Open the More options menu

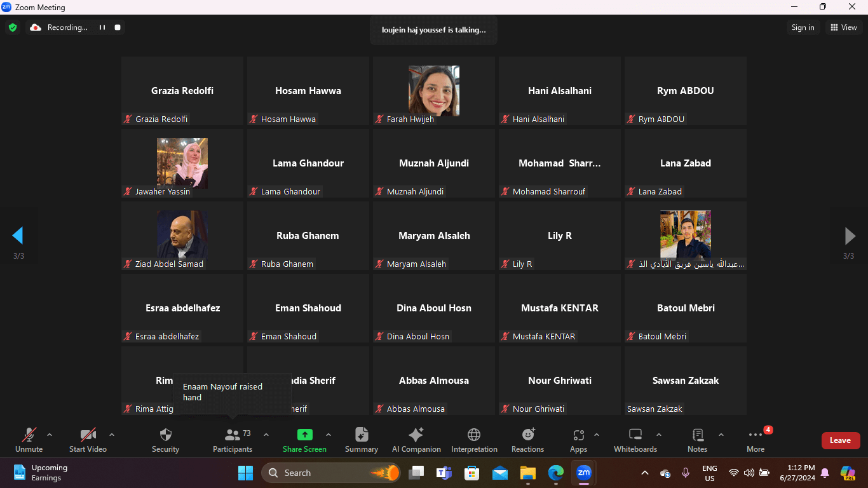[755, 435]
